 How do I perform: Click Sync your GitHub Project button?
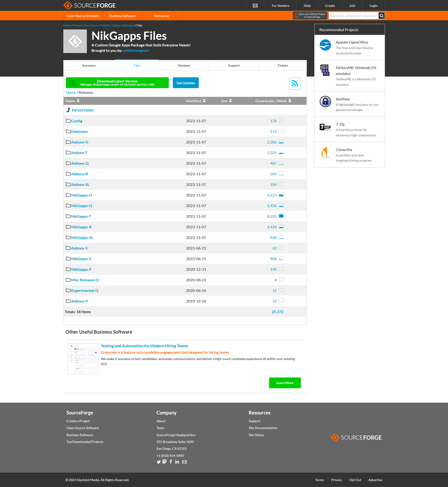tap(310, 16)
